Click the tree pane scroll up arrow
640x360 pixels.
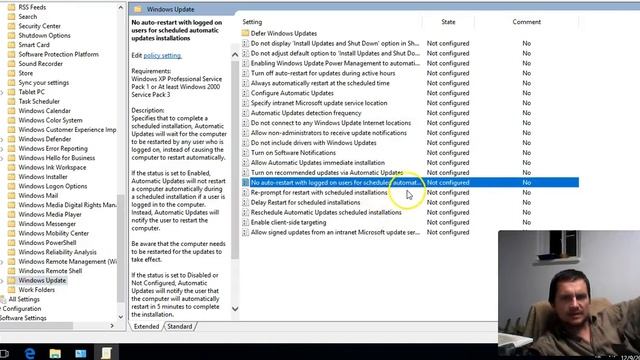click(120, 8)
